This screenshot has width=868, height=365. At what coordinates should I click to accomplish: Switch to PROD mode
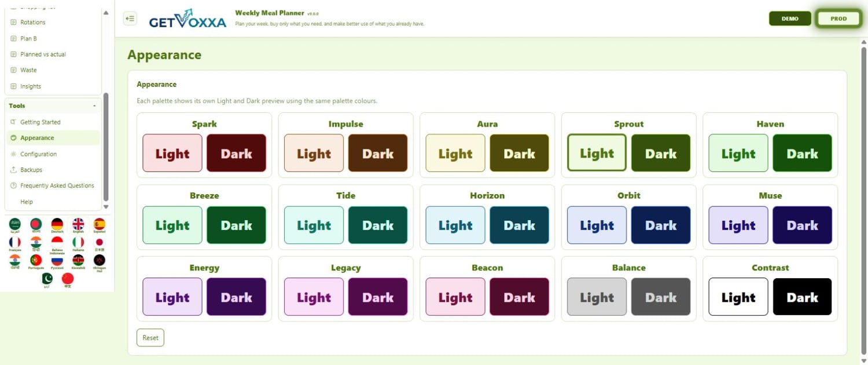pyautogui.click(x=838, y=19)
